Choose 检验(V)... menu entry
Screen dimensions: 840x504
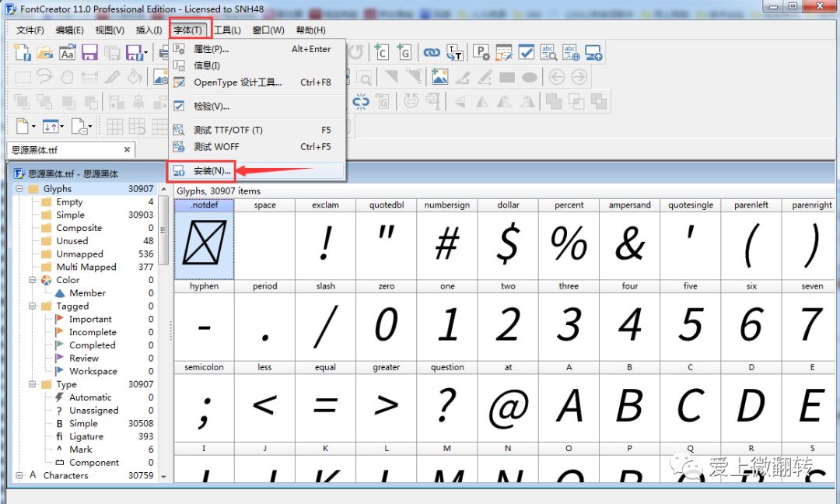click(x=257, y=106)
